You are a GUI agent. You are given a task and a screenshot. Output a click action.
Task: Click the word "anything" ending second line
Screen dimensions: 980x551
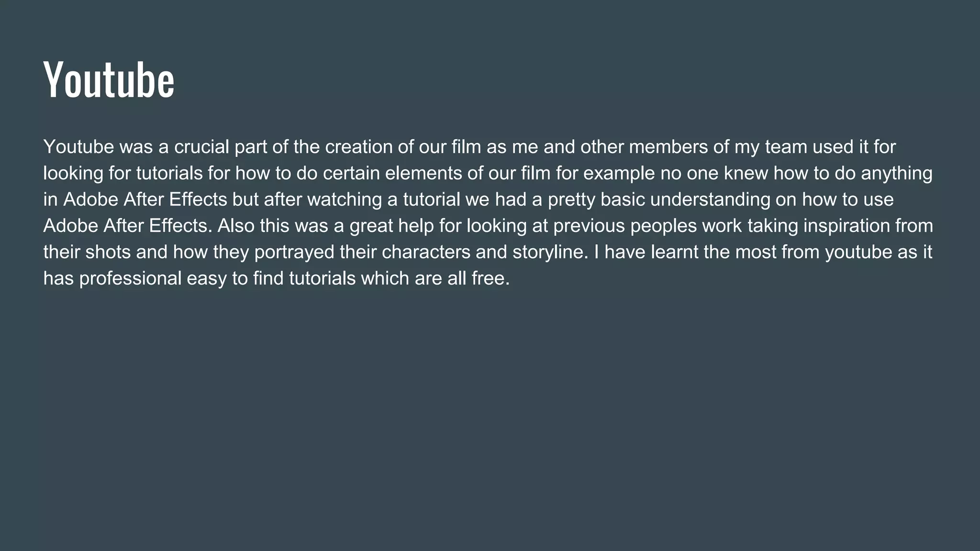[x=897, y=173]
